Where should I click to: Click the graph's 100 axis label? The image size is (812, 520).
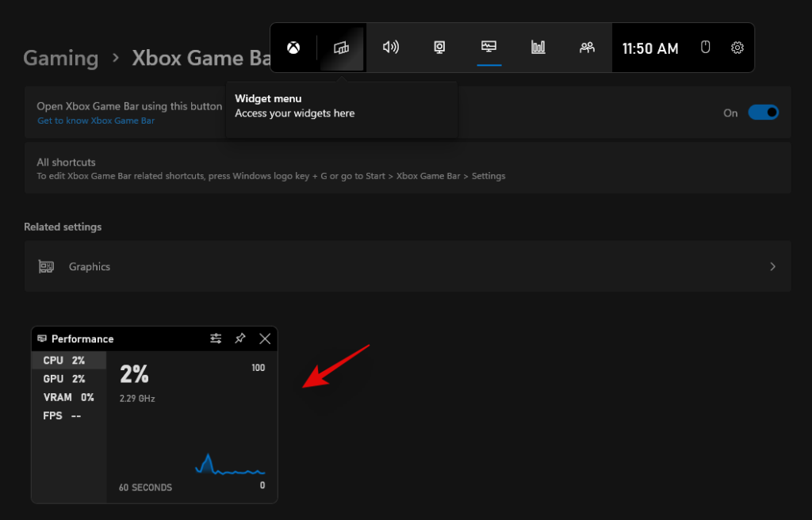[x=258, y=368]
